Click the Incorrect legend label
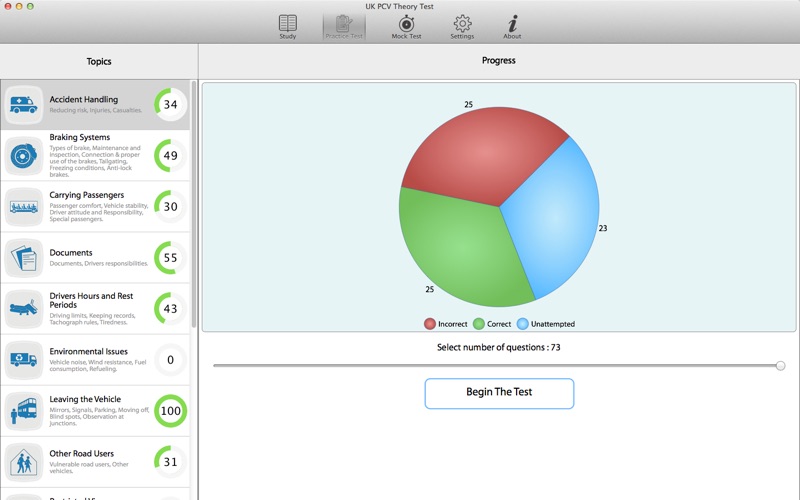 tap(453, 324)
